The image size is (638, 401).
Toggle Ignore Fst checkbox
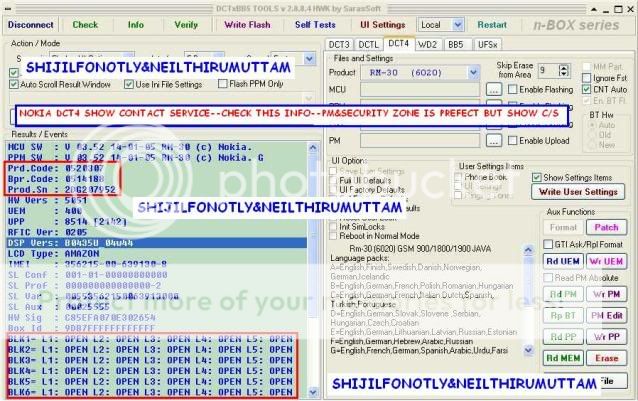586,78
